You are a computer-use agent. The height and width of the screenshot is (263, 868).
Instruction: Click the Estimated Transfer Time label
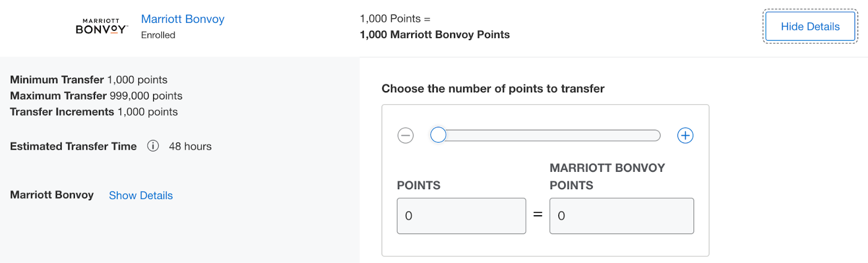73,146
